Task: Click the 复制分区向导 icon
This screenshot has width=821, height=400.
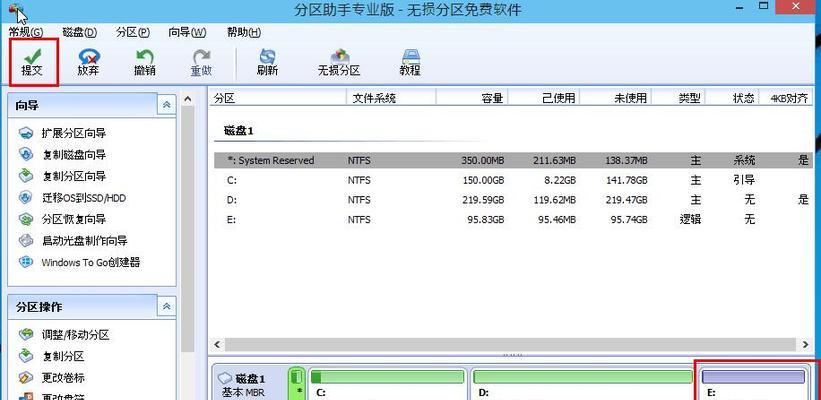Action: (x=26, y=176)
